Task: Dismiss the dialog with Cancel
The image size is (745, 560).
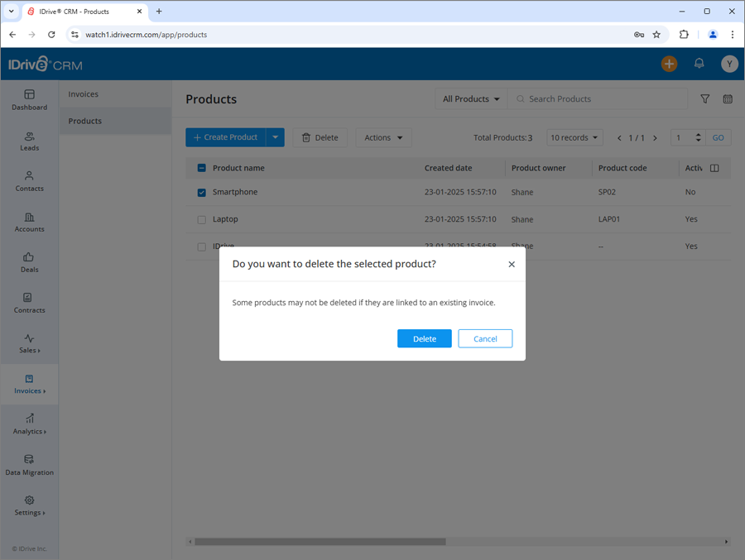Action: 485,338
